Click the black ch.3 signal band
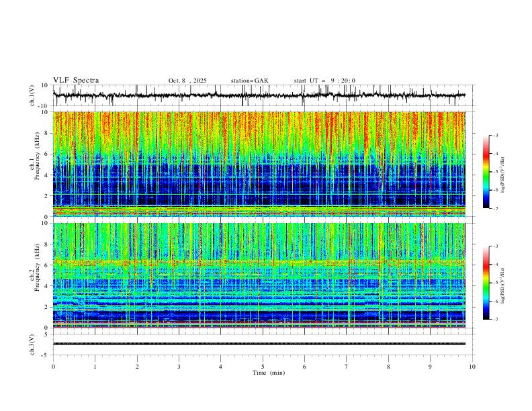Image resolution: width=532 pixels, height=411 pixels. pyautogui.click(x=259, y=344)
